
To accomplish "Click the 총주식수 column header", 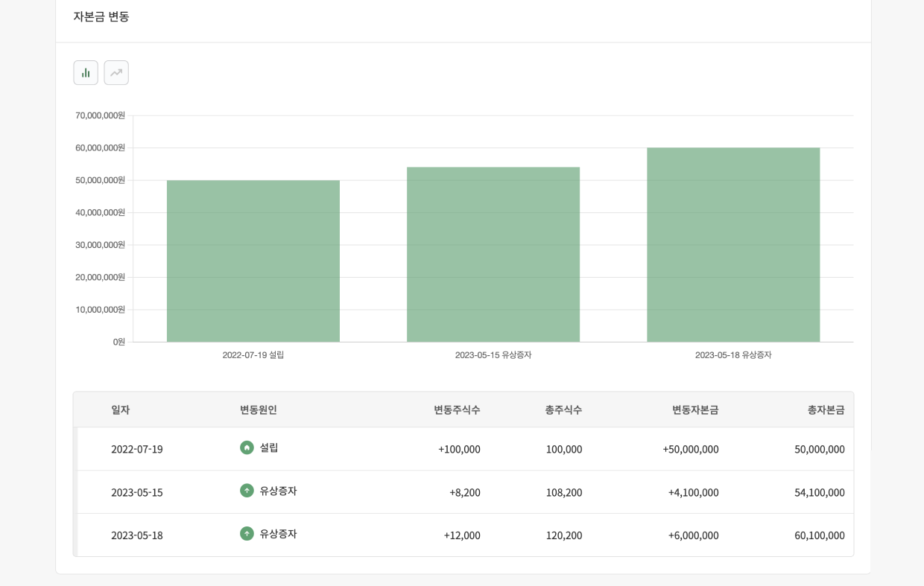I will click(563, 409).
